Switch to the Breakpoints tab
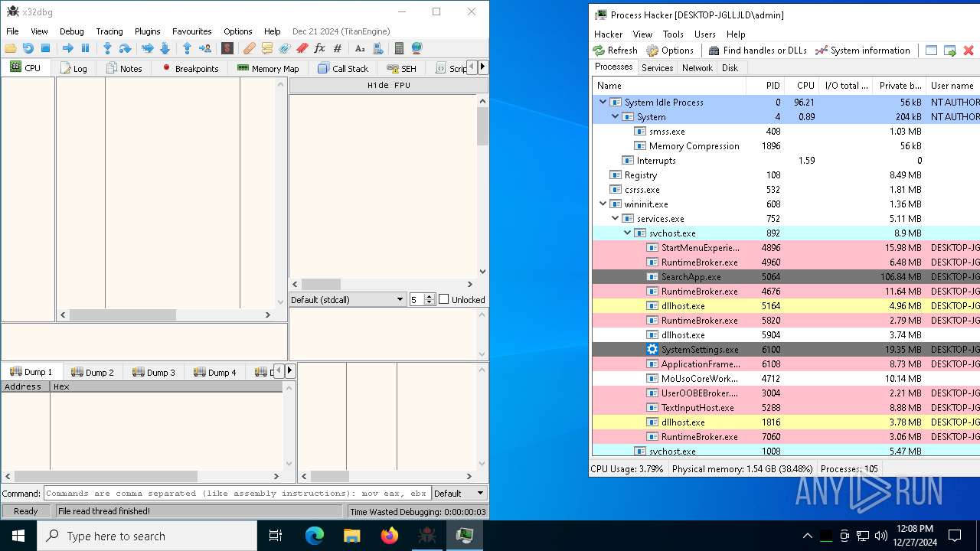 [189, 68]
